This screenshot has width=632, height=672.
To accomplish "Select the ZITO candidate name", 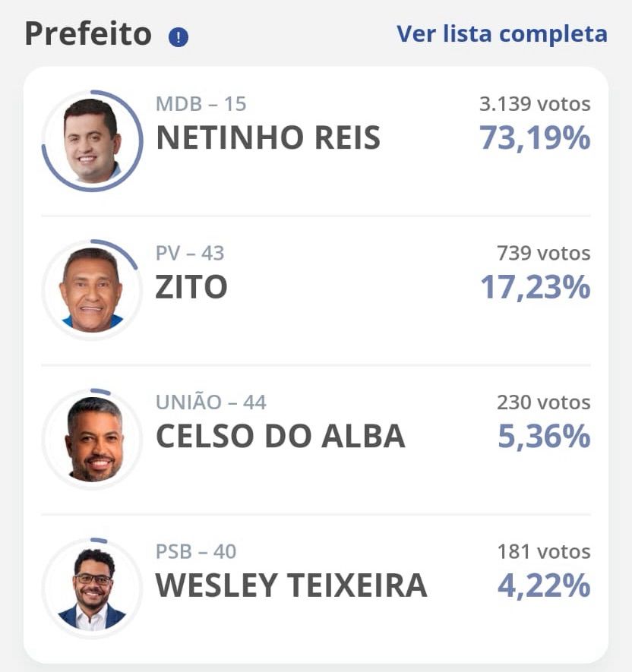I will click(191, 287).
